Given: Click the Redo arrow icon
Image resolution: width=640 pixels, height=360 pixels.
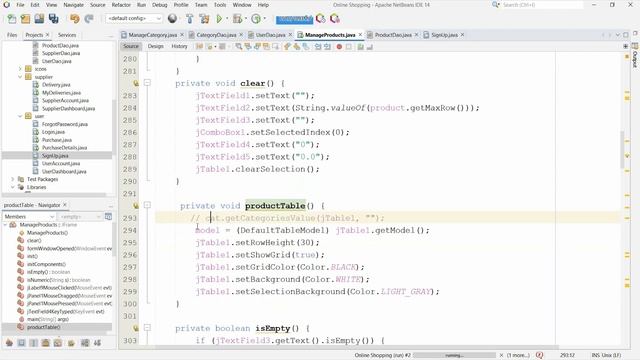Looking at the screenshot, I should click(x=89, y=19).
